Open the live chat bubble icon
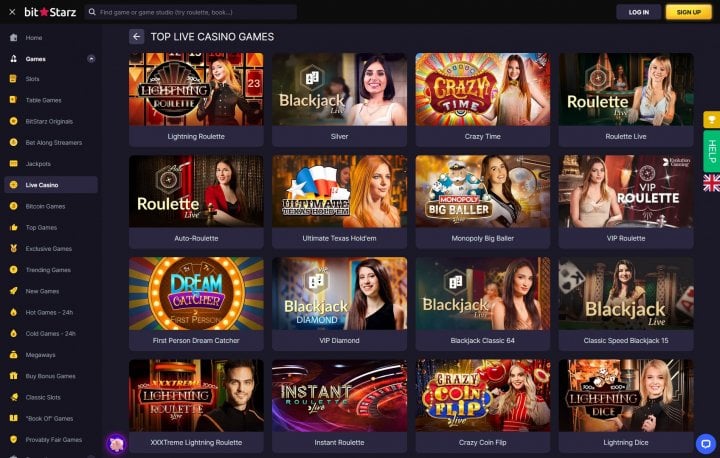 point(706,444)
